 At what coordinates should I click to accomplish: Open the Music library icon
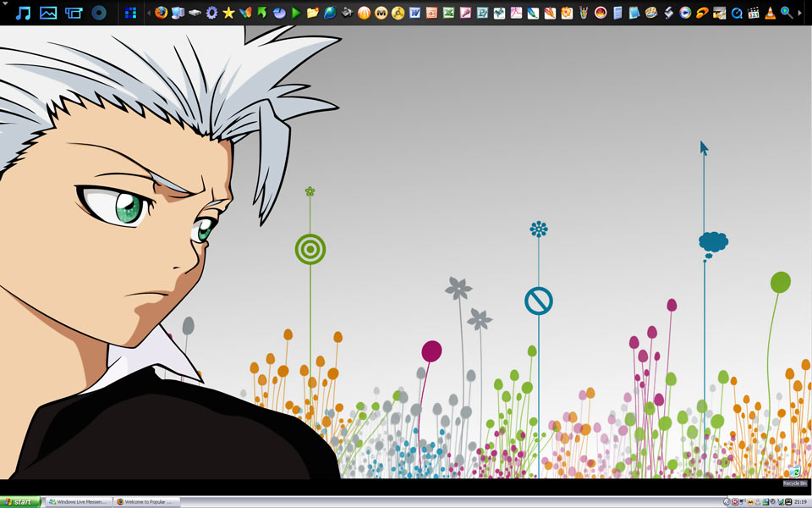click(24, 13)
